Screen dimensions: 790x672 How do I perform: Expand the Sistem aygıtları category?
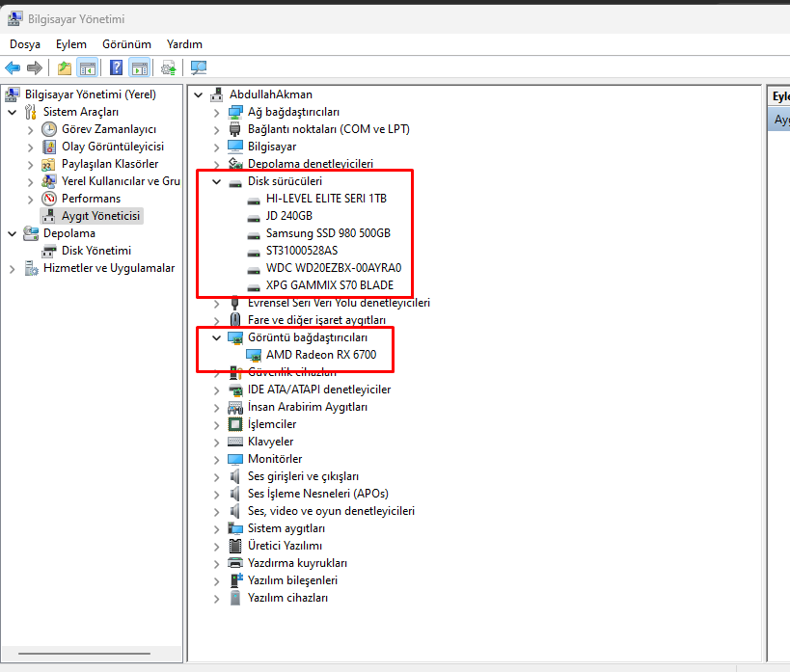click(x=217, y=529)
